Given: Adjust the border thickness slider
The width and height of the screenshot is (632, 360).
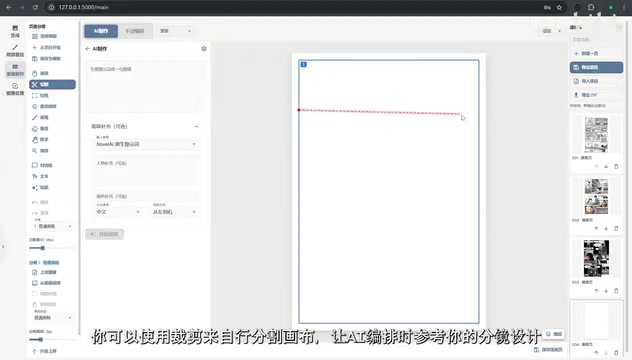Looking at the screenshot, I should (40, 339).
